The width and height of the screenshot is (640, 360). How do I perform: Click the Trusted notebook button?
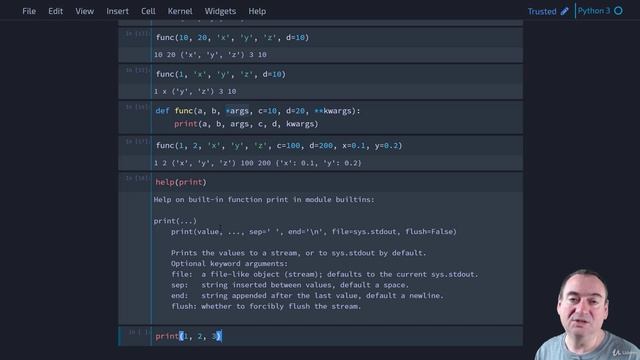pos(542,11)
